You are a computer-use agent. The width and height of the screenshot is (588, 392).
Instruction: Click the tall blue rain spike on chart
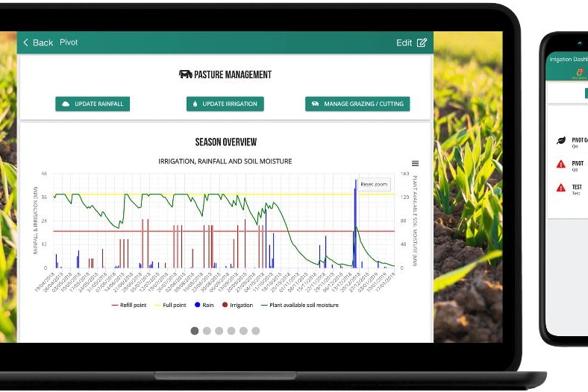[x=355, y=224]
